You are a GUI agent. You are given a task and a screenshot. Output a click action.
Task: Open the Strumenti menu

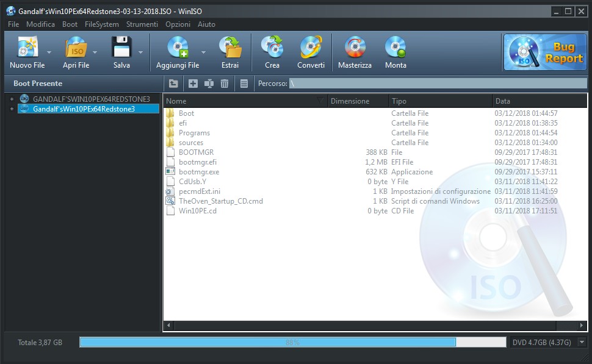coord(142,24)
